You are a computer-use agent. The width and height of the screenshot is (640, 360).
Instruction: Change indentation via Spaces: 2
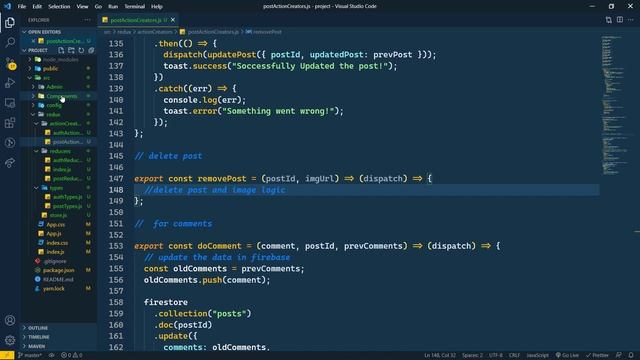click(x=472, y=355)
